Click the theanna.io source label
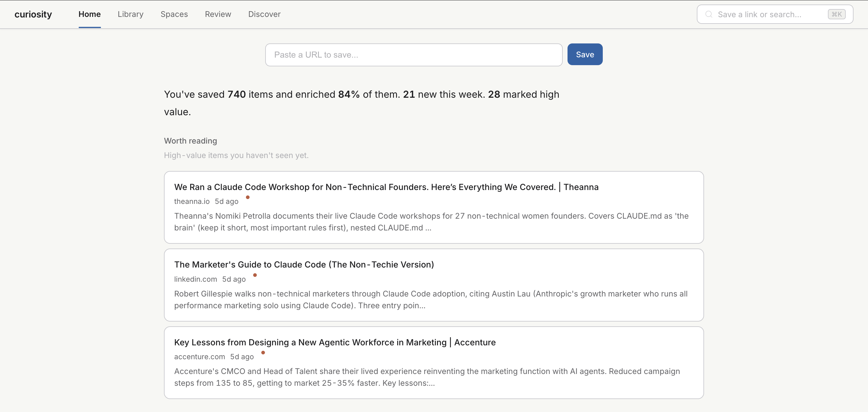The height and width of the screenshot is (412, 868). coord(192,201)
